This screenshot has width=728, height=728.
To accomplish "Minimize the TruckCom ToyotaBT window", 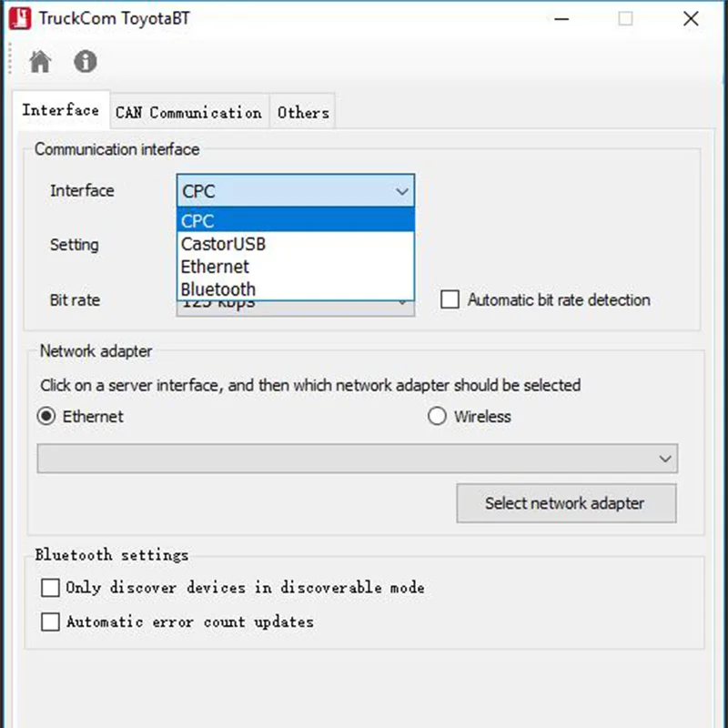I will 561,18.
